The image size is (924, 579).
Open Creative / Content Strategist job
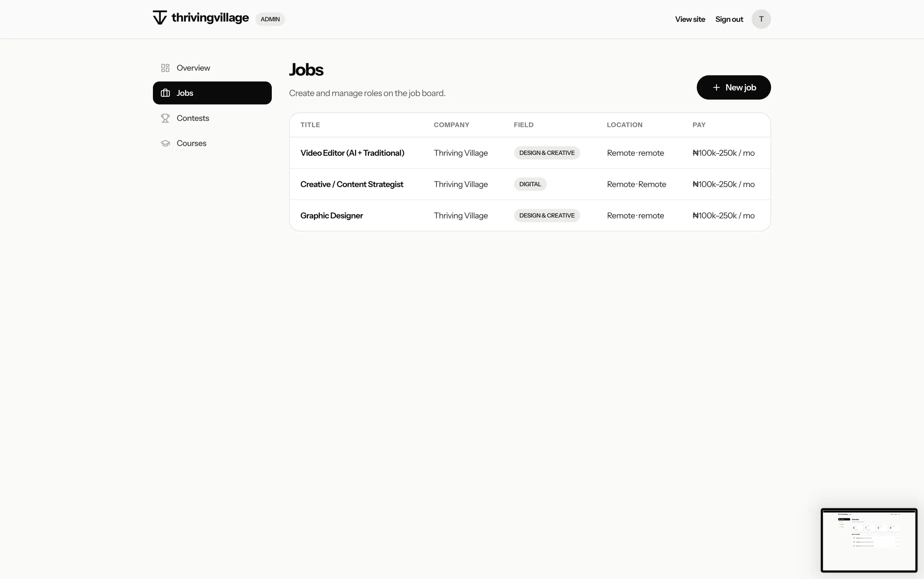click(352, 184)
